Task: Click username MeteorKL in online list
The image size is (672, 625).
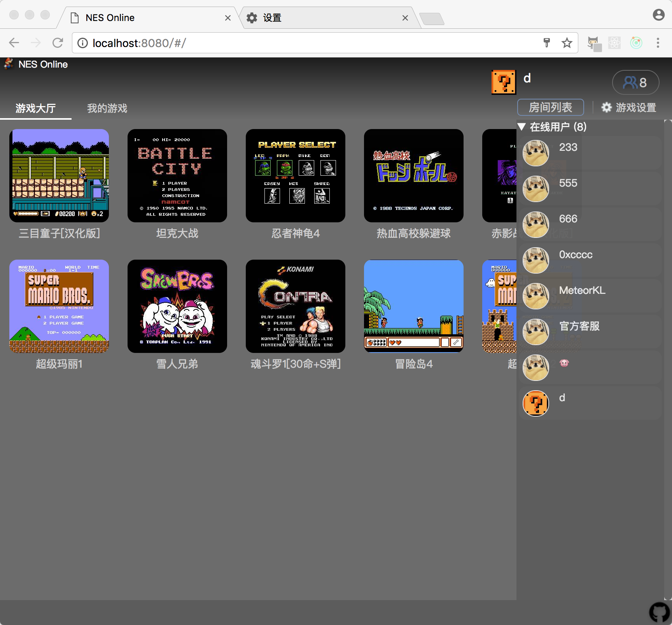Action: pyautogui.click(x=582, y=290)
